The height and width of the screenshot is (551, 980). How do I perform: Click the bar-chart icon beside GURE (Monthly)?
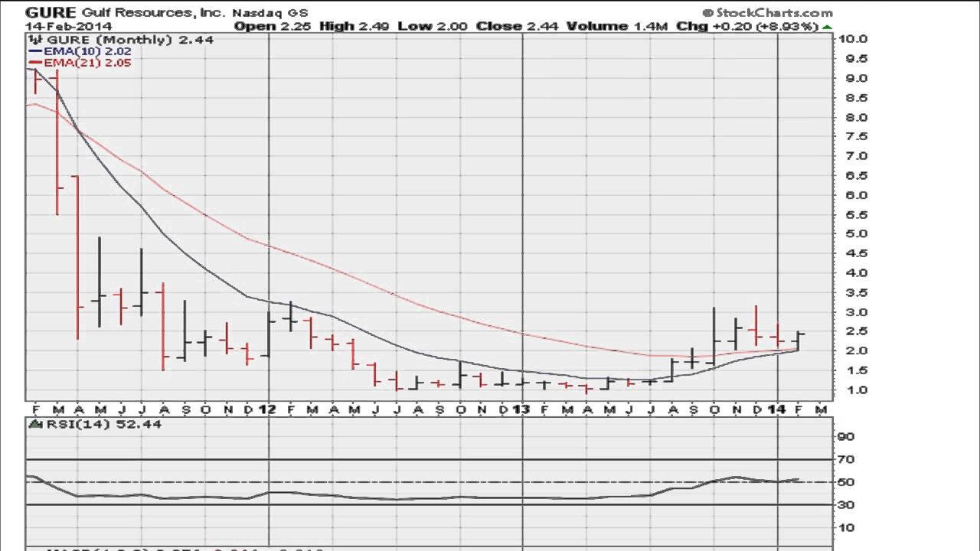click(34, 40)
